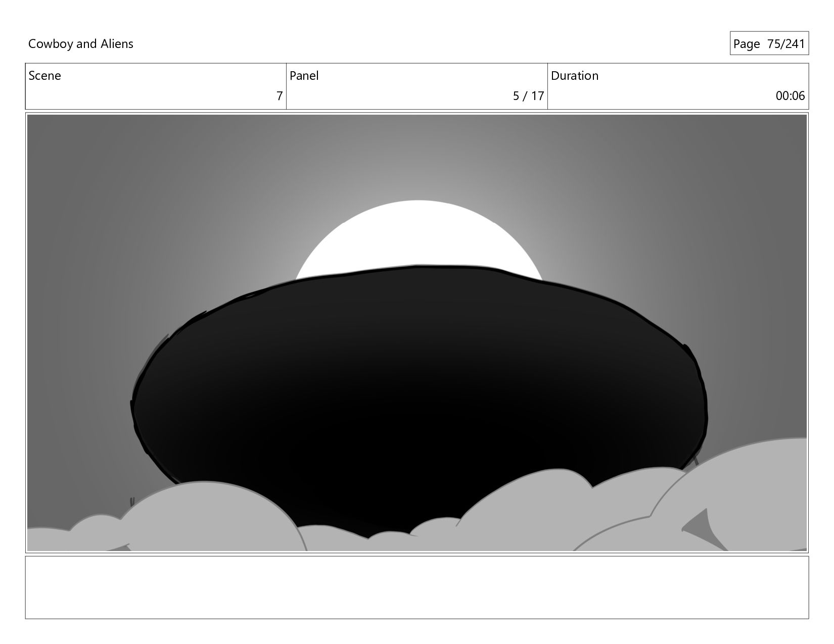Click the 'Panel' header label
Image resolution: width=834 pixels, height=644 pixels.
pos(304,76)
